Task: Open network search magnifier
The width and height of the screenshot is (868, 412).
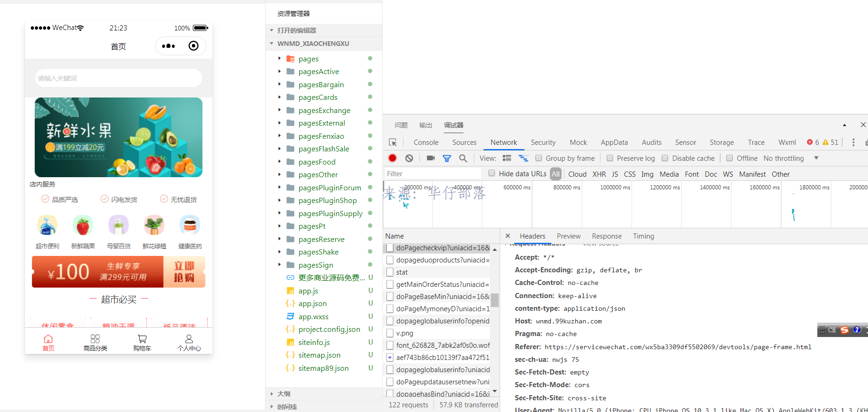Action: 463,158
